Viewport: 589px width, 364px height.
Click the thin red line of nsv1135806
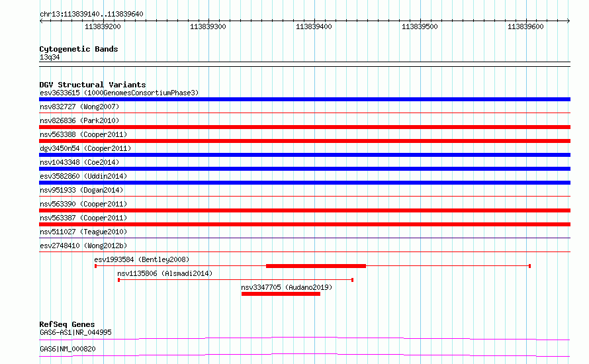(236, 280)
